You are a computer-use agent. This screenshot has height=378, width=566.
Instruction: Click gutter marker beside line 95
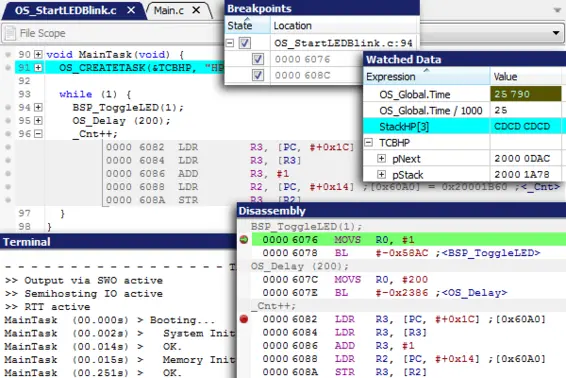(8, 121)
